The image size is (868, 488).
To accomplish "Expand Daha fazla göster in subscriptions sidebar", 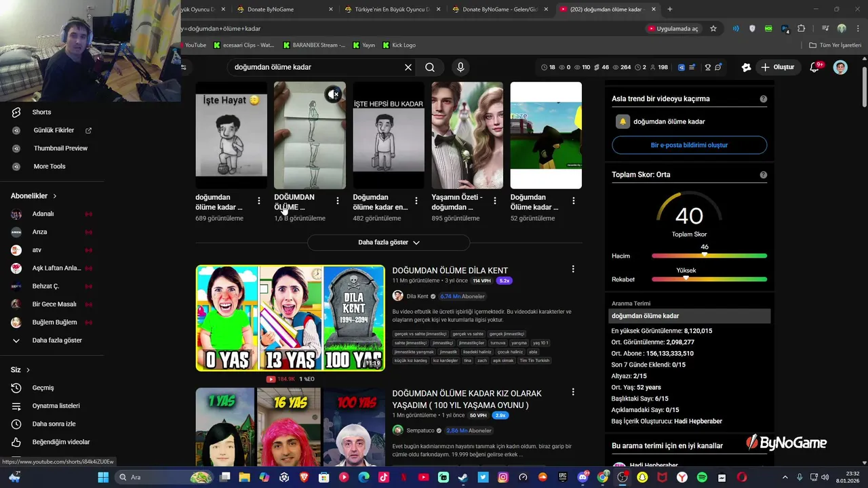I will 57,340.
